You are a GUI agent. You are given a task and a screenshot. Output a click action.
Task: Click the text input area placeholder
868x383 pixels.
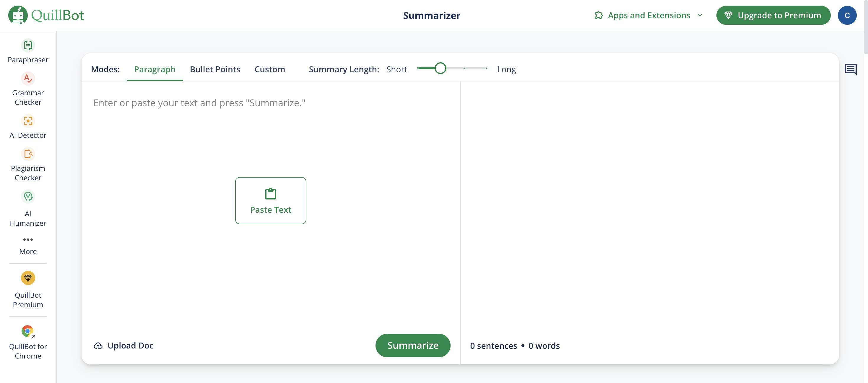[199, 103]
